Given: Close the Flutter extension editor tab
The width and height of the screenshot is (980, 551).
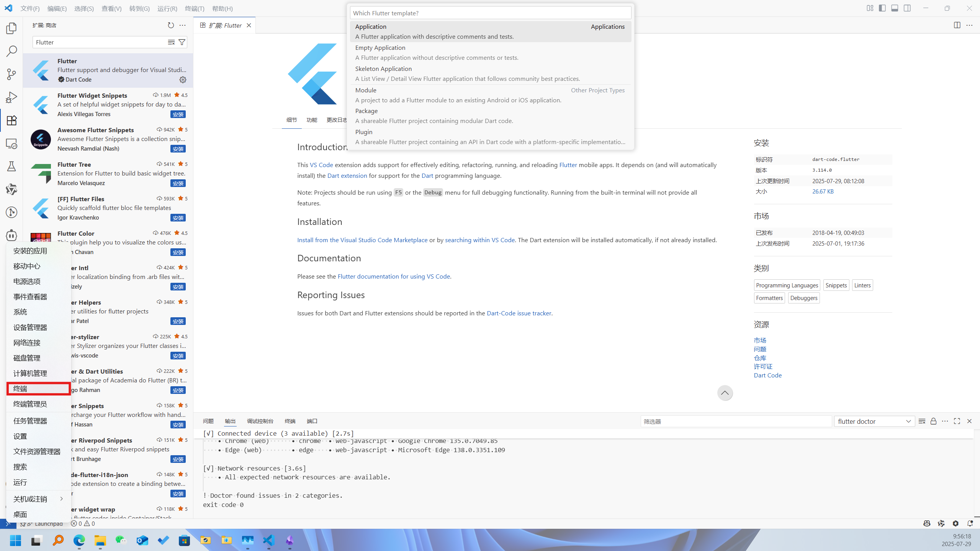Looking at the screenshot, I should pyautogui.click(x=249, y=25).
